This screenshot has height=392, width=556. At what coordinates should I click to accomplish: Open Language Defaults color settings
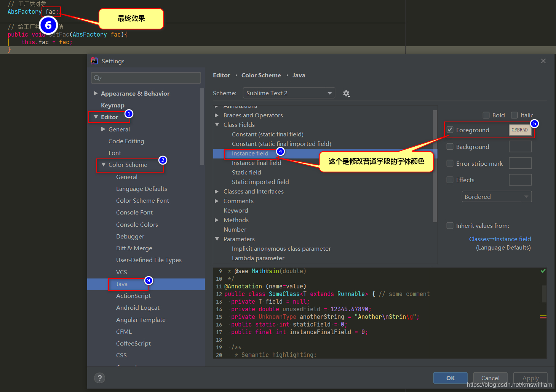141,189
